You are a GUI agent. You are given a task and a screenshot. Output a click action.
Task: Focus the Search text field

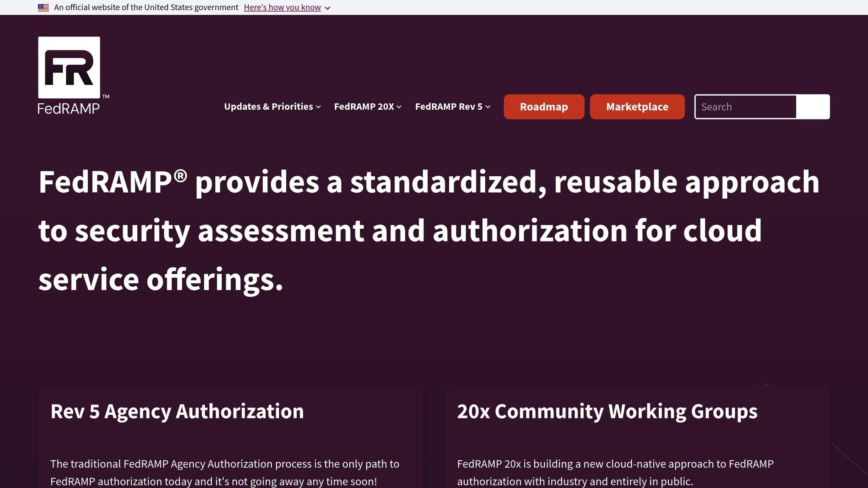[746, 107]
